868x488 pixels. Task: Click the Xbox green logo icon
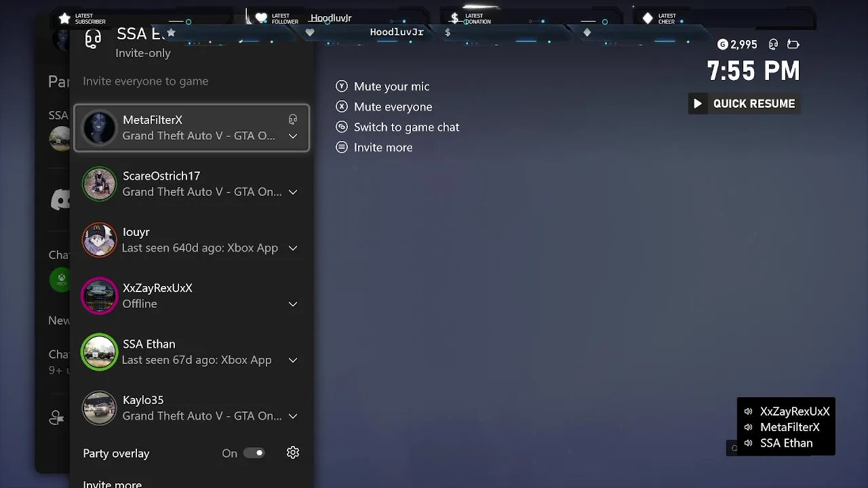(x=60, y=279)
